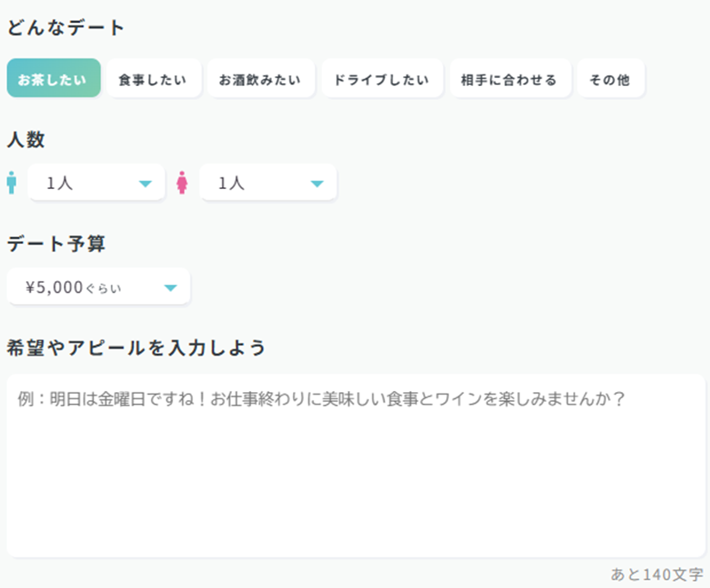Choose the お酒飲みたい date option
The width and height of the screenshot is (710, 588).
[x=261, y=78]
